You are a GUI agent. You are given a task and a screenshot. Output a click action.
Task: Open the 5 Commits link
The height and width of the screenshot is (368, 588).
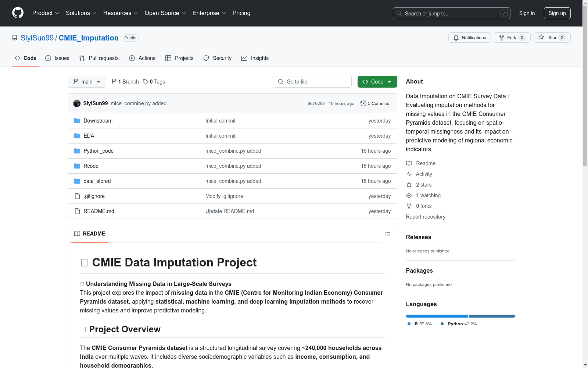(375, 103)
